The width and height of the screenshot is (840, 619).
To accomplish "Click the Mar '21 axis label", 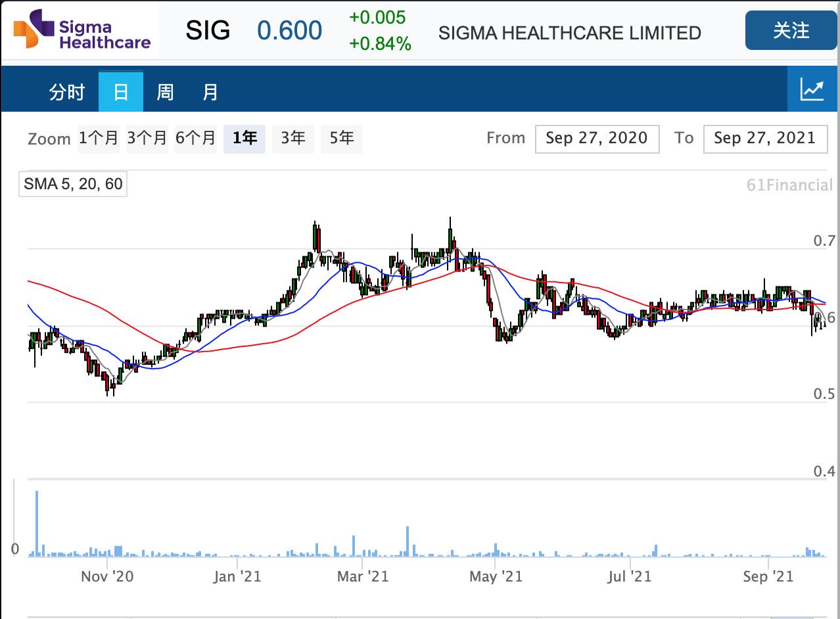I will [363, 576].
